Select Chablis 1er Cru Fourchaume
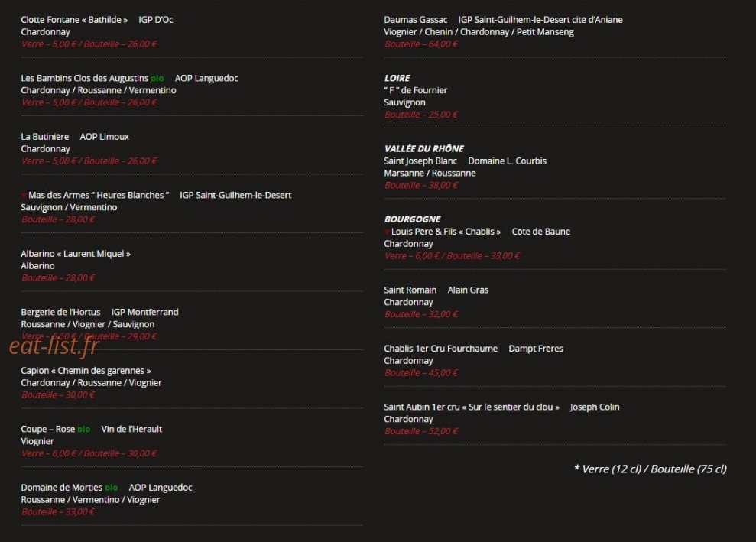 tap(440, 349)
